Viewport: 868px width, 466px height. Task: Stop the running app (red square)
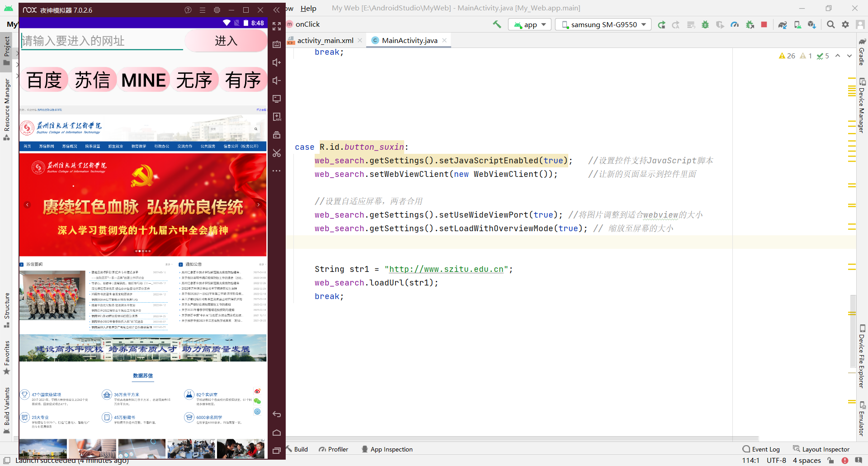[x=764, y=24]
